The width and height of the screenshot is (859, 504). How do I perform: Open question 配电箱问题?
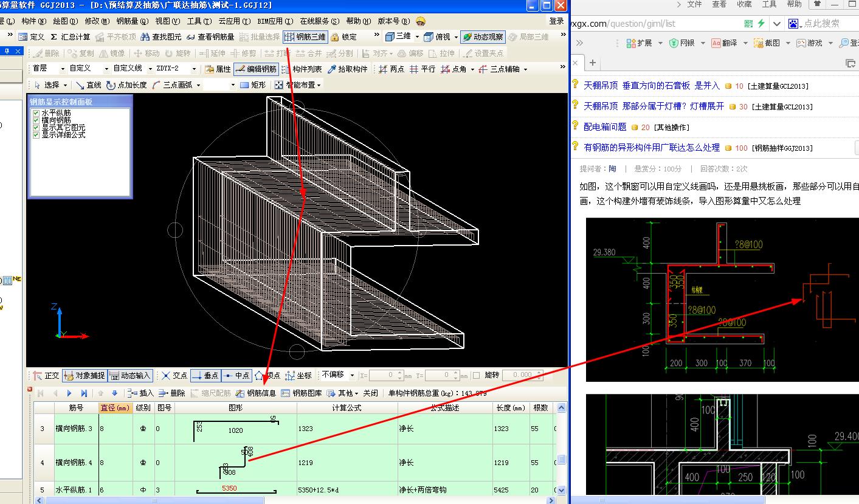pyautogui.click(x=605, y=127)
